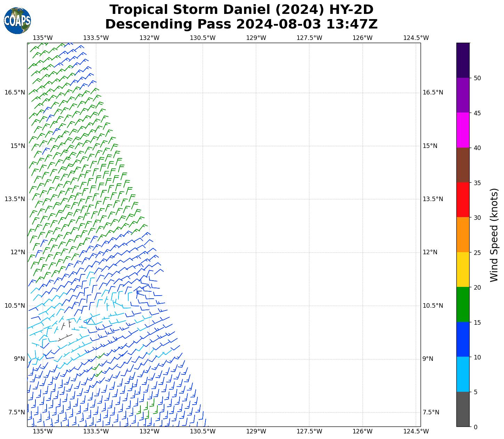The image size is (504, 439).
Task: Click the gray wind barbs near storm center
Action: point(65,330)
